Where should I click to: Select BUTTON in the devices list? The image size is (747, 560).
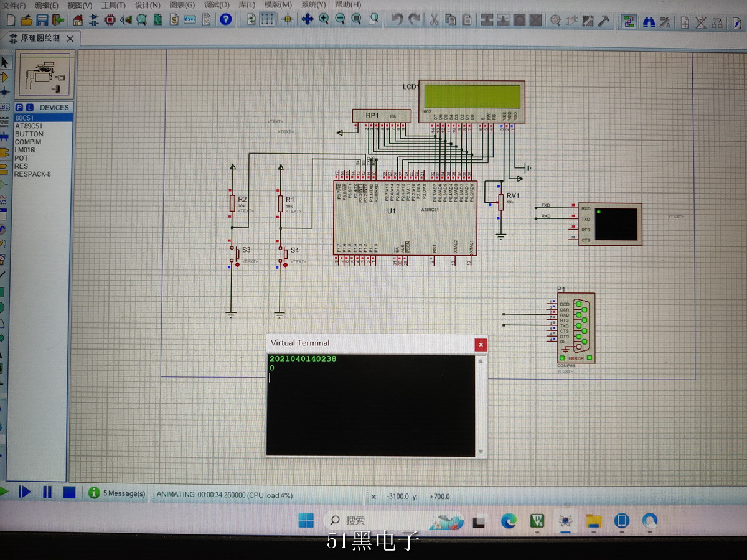[x=44, y=134]
